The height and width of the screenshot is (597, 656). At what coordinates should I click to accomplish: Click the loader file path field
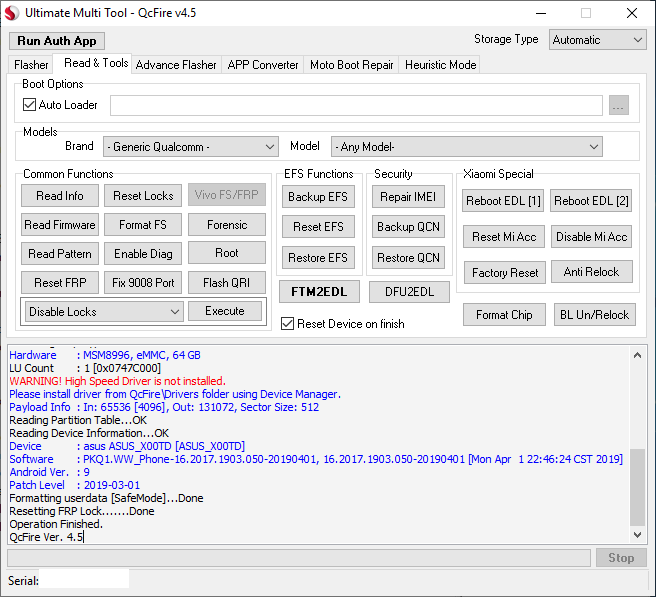click(356, 105)
